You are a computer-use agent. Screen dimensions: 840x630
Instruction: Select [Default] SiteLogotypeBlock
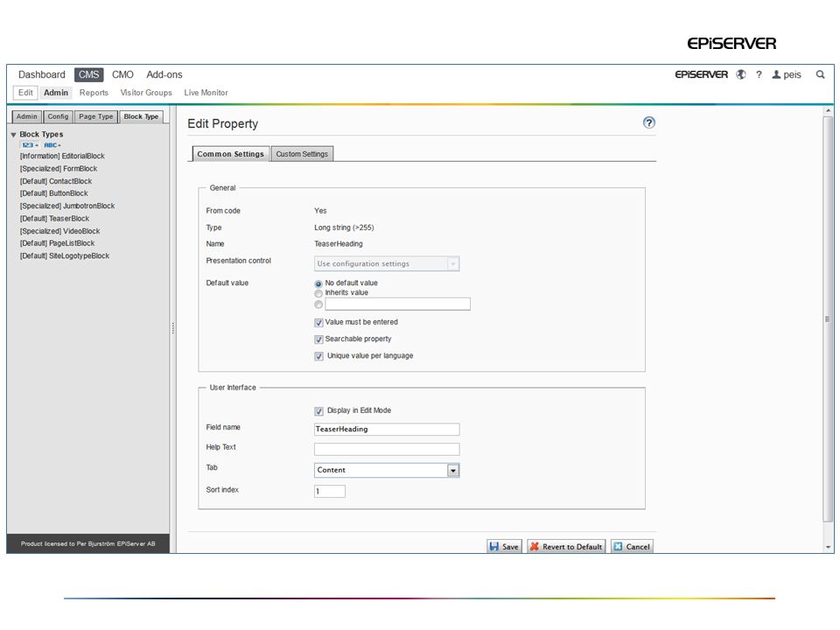tap(64, 256)
